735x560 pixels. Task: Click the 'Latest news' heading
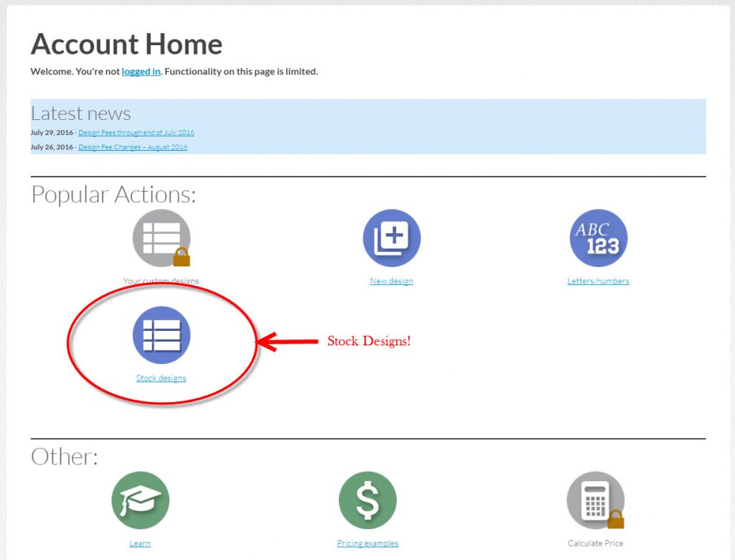tap(80, 113)
